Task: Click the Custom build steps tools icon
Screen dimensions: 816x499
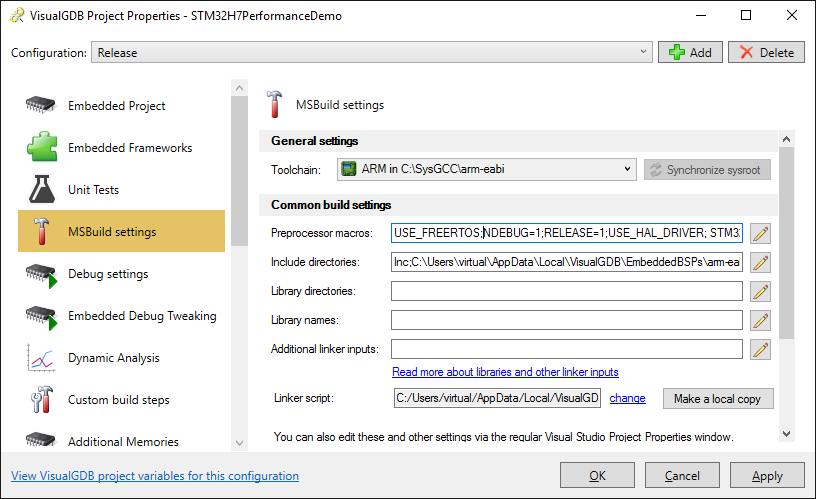Action: 42,400
